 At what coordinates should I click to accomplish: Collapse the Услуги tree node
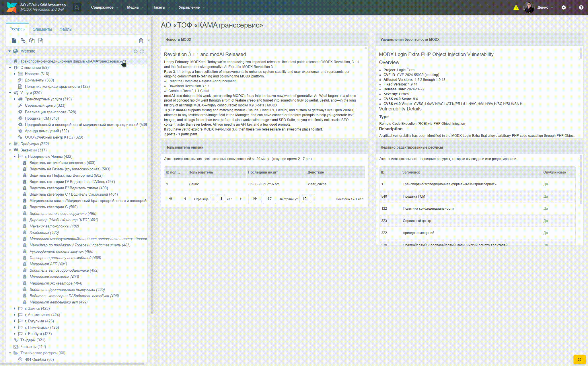pos(10,93)
